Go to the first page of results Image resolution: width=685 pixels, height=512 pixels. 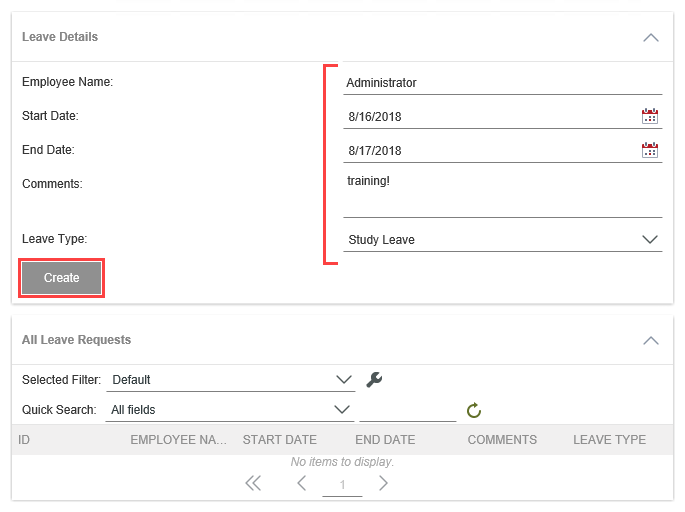click(x=253, y=483)
